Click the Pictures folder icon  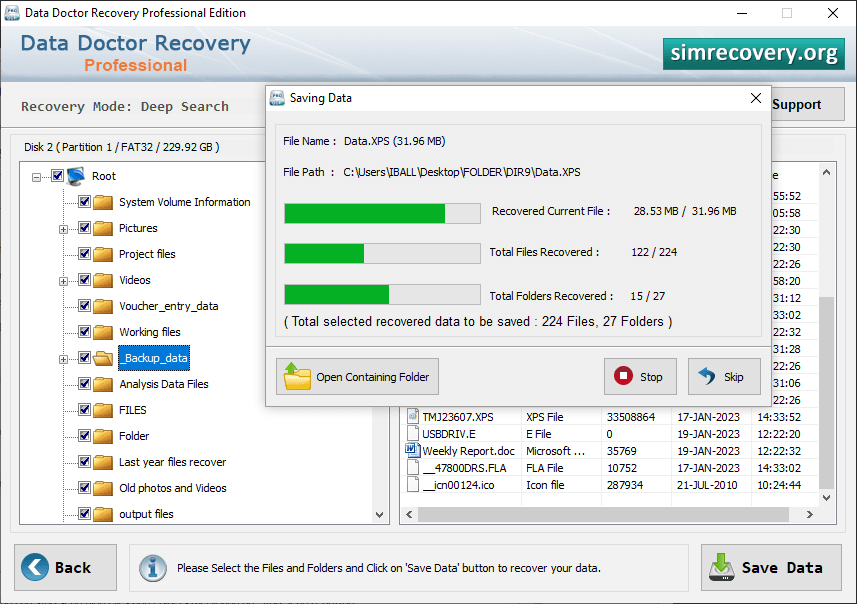pos(103,228)
